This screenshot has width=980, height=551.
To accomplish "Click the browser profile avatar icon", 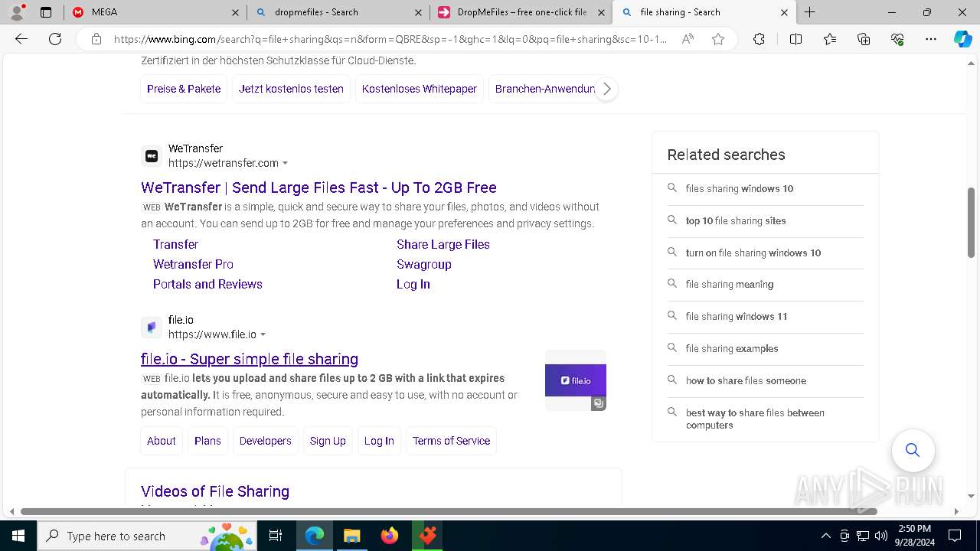I will [x=17, y=12].
